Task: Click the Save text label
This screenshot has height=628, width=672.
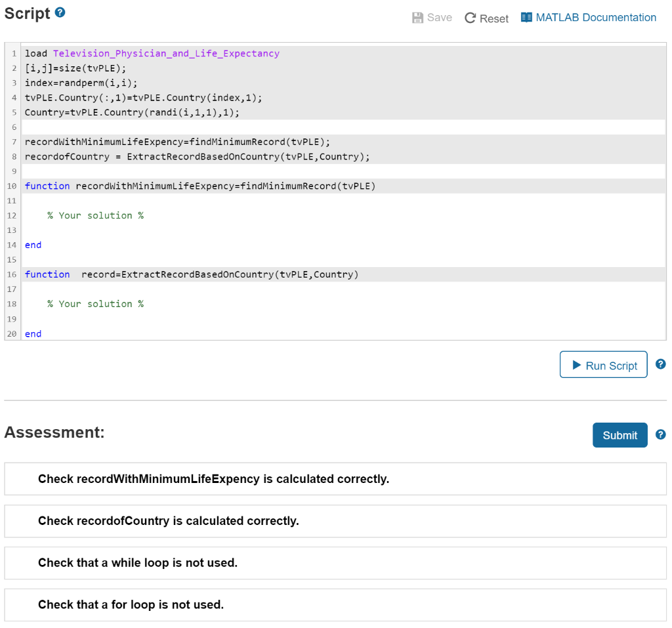Action: point(439,18)
